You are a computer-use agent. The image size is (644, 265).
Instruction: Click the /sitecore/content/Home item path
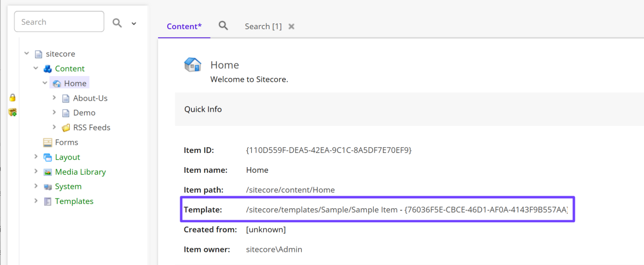tap(290, 190)
